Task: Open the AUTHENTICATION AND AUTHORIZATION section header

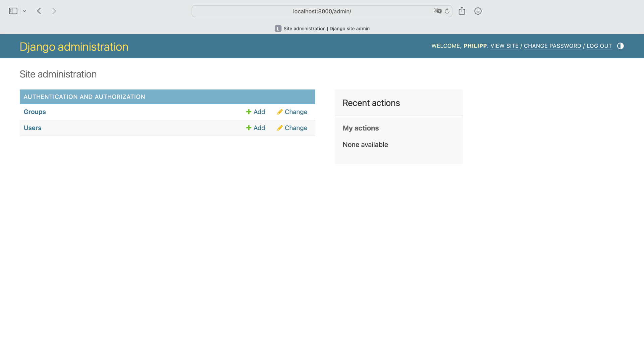Action: click(x=84, y=97)
